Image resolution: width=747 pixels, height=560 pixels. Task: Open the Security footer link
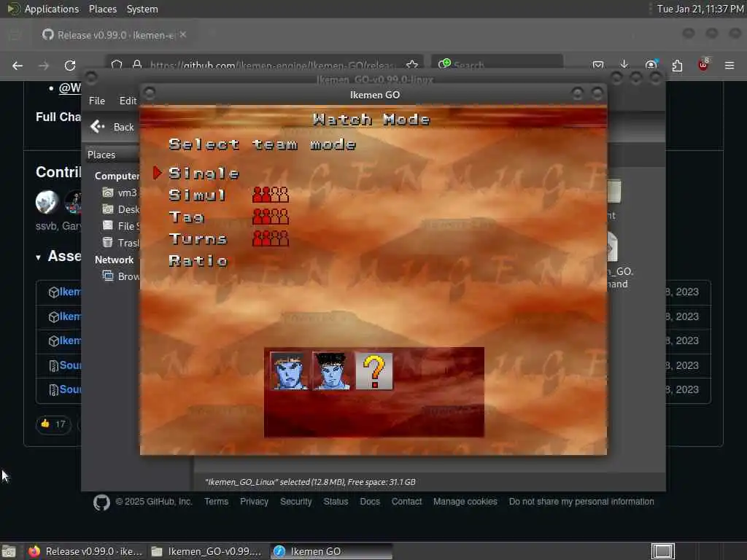click(296, 502)
